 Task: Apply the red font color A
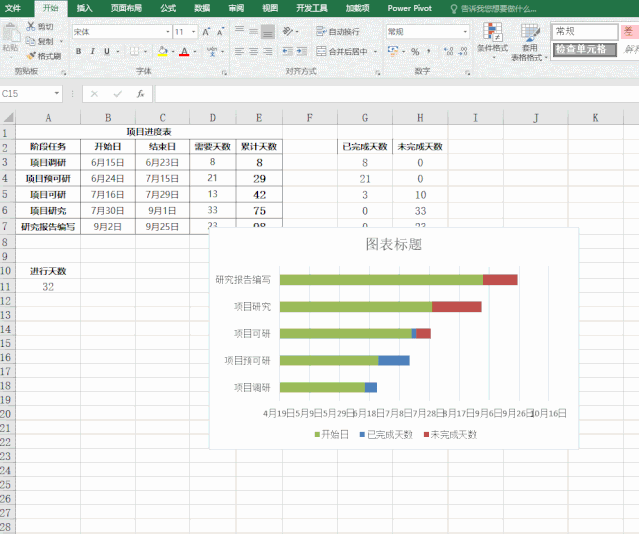click(184, 51)
